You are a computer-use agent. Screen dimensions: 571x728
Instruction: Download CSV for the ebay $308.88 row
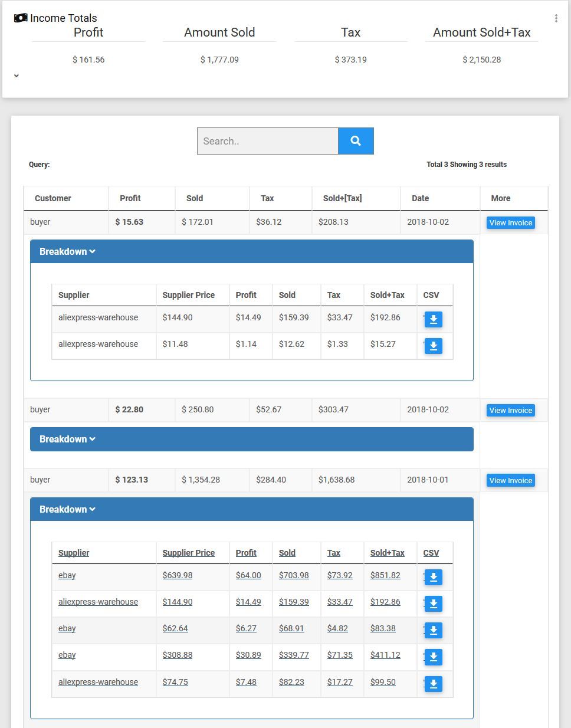[434, 657]
